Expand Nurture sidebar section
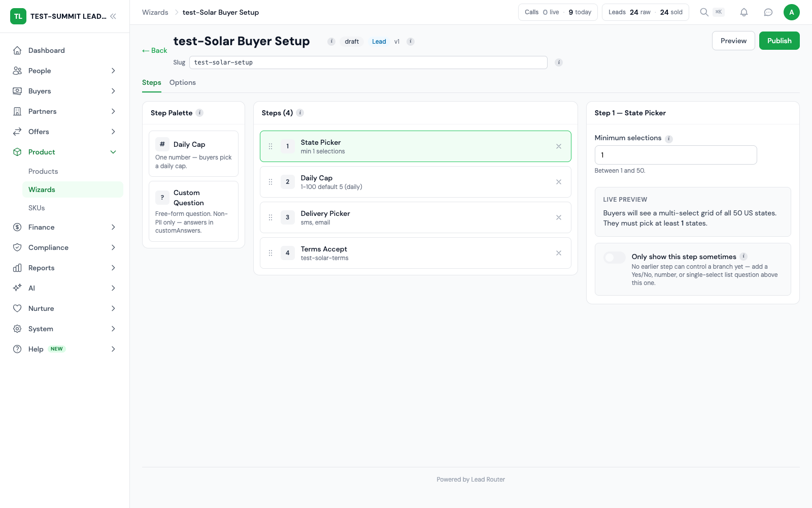The height and width of the screenshot is (508, 812). [x=65, y=308]
